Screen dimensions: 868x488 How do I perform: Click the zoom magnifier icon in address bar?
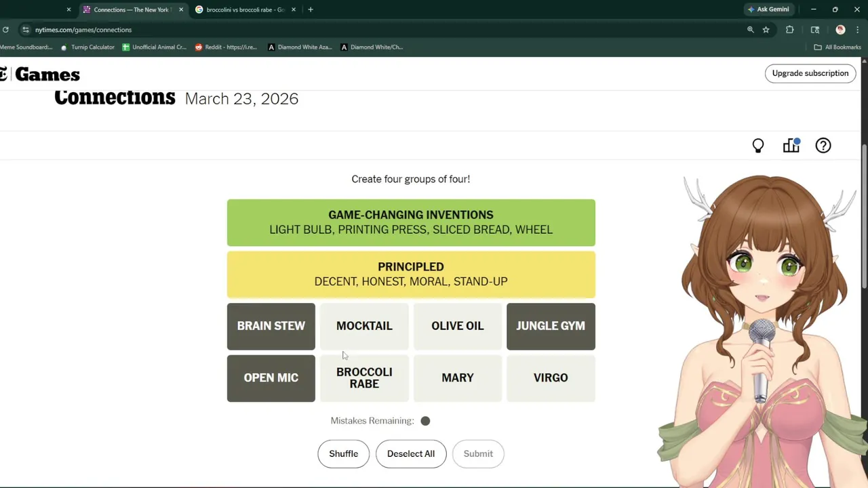click(x=750, y=30)
